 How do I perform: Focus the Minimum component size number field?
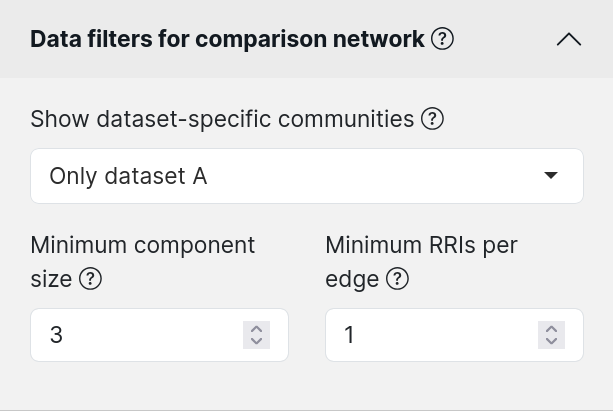pos(160,335)
